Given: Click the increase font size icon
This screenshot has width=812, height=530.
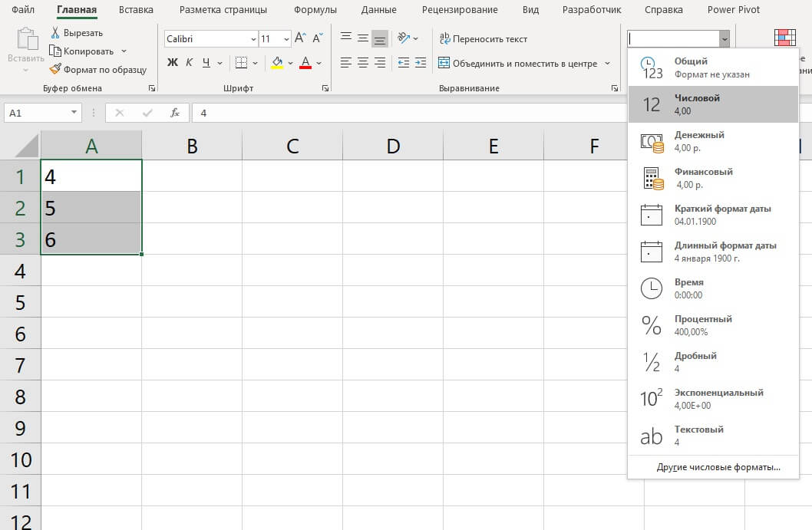Looking at the screenshot, I should coord(300,38).
